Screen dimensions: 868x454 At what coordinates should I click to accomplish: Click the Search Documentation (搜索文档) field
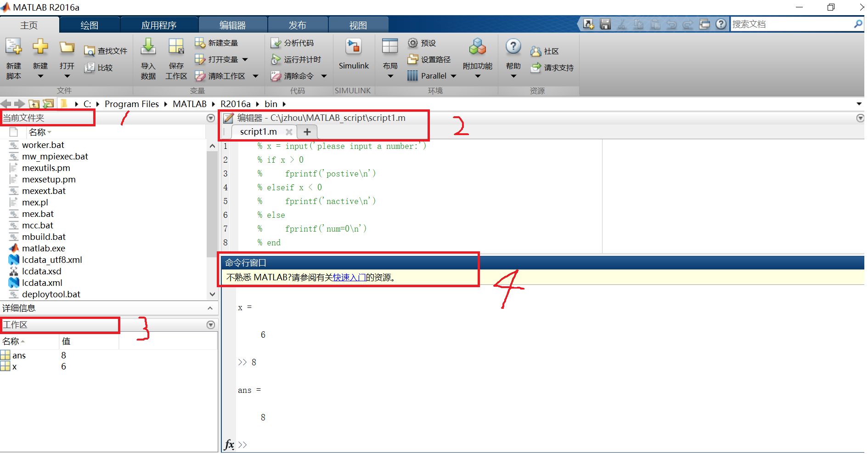pyautogui.click(x=792, y=24)
